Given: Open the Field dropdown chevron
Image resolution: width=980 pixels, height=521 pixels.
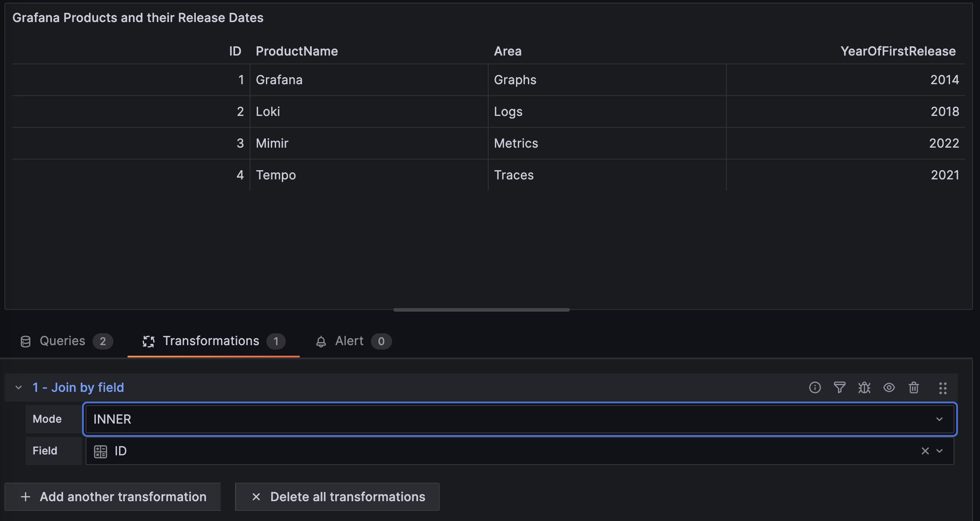Looking at the screenshot, I should [939, 451].
